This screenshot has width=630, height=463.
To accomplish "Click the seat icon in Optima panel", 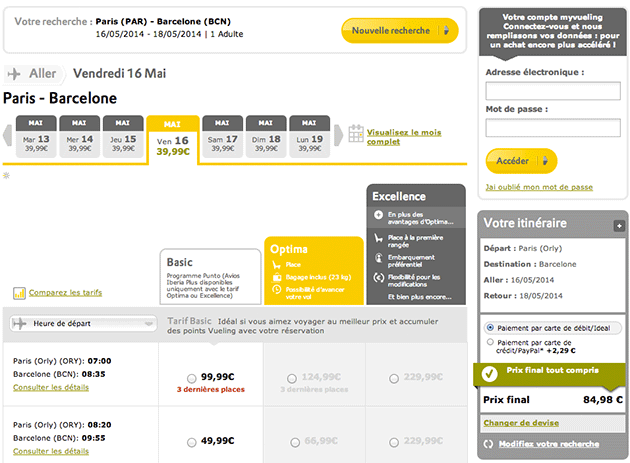I will click(276, 265).
